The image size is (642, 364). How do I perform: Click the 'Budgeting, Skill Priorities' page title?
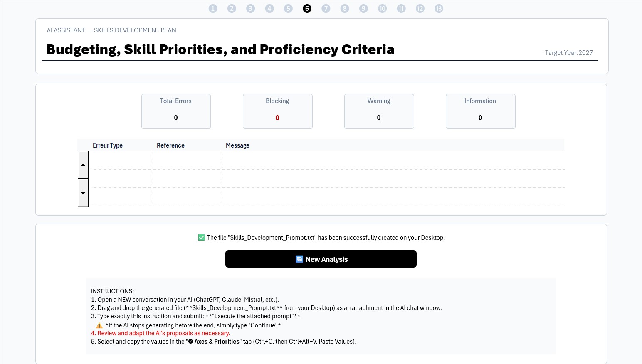click(220, 49)
